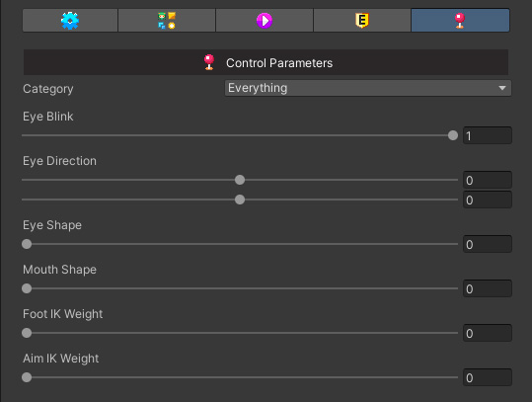
Task: Focus the Foot IK Weight value field
Action: pyautogui.click(x=488, y=333)
